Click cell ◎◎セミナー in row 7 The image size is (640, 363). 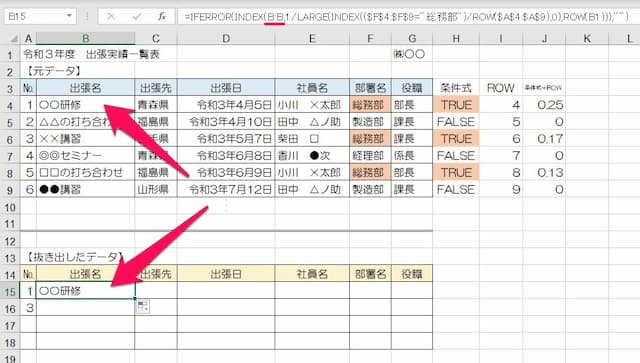click(86, 156)
